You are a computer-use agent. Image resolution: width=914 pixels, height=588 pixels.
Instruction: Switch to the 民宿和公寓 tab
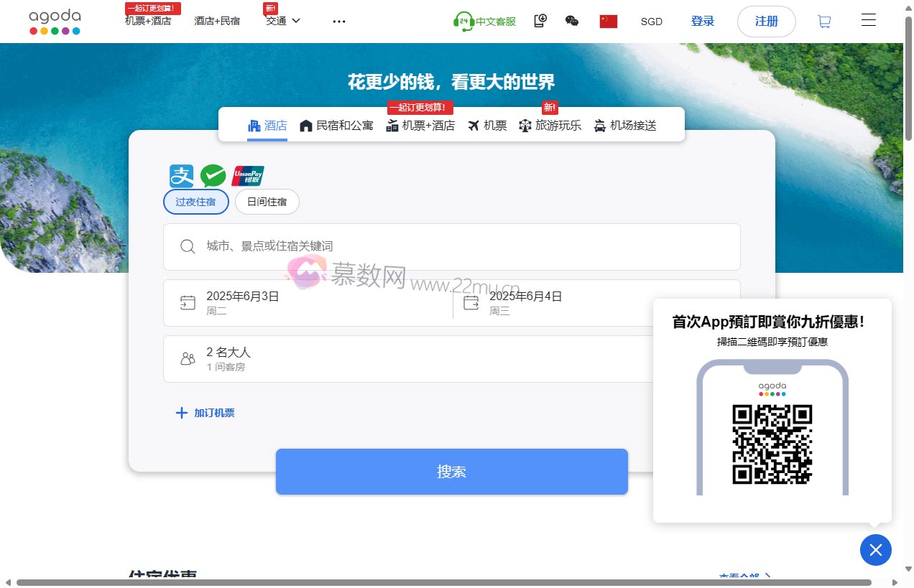pyautogui.click(x=336, y=126)
